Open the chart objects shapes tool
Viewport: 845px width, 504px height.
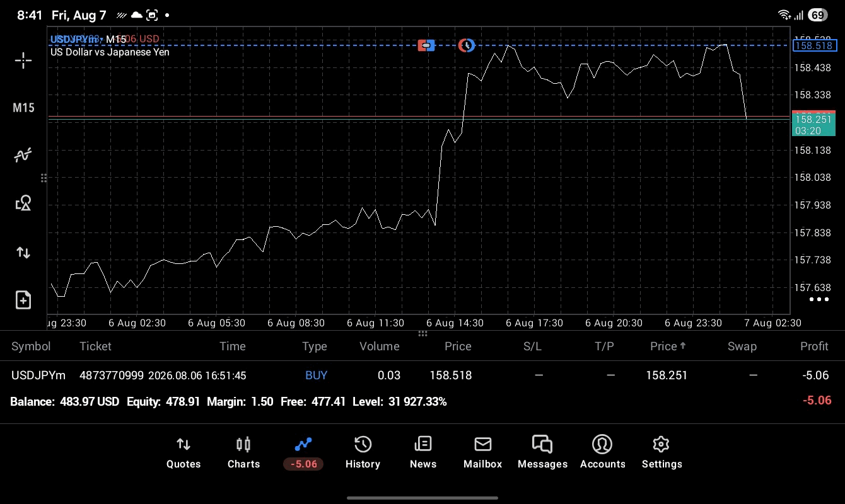[23, 203]
